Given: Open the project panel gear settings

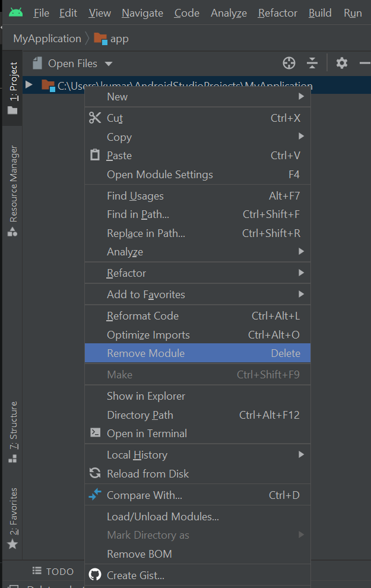Looking at the screenshot, I should (x=341, y=63).
